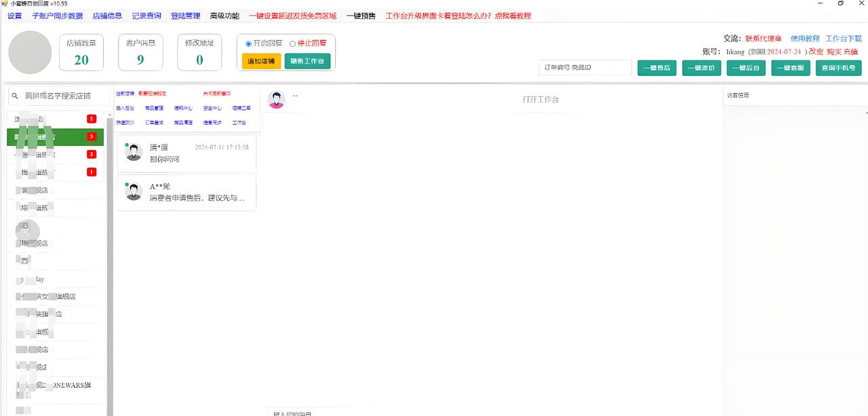Select the 停止回复 radio button
The height and width of the screenshot is (416, 868).
(x=293, y=44)
